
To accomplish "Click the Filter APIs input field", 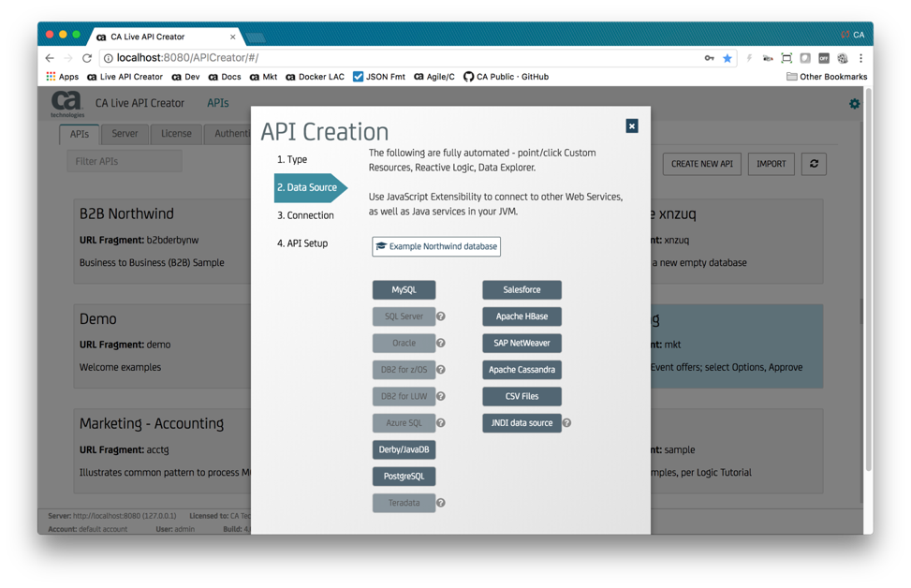I will (x=125, y=162).
